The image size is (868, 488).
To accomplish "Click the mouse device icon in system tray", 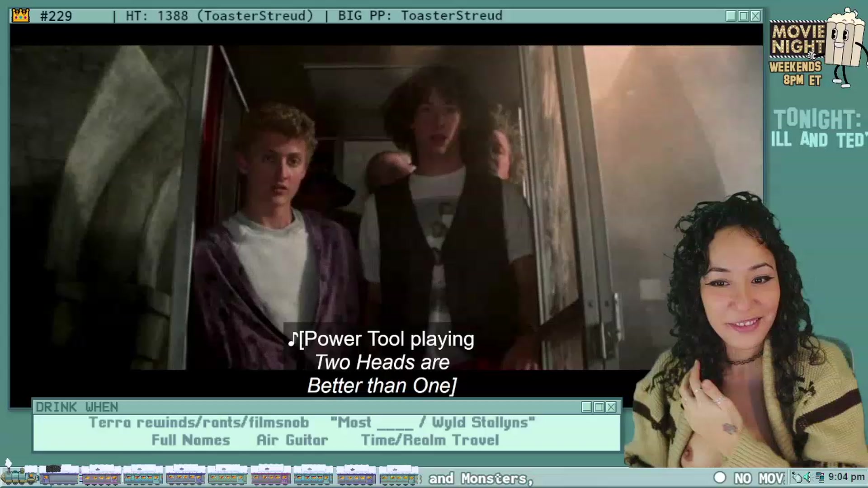I will tap(797, 477).
